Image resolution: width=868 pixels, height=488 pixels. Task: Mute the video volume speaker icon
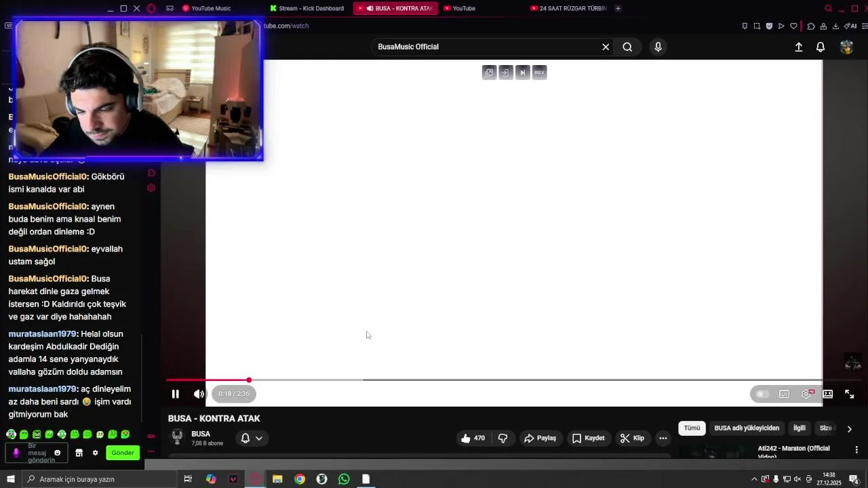199,394
